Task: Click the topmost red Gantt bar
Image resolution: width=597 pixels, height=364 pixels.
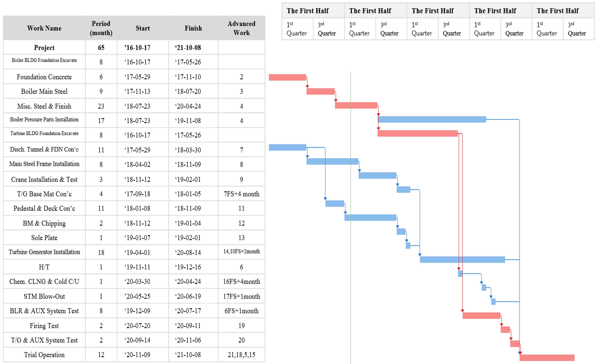Action: point(287,77)
